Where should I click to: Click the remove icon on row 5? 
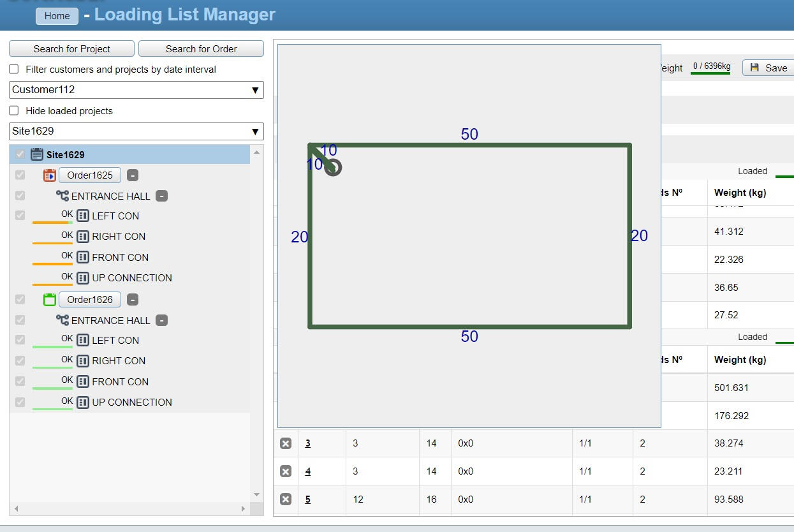coord(286,499)
